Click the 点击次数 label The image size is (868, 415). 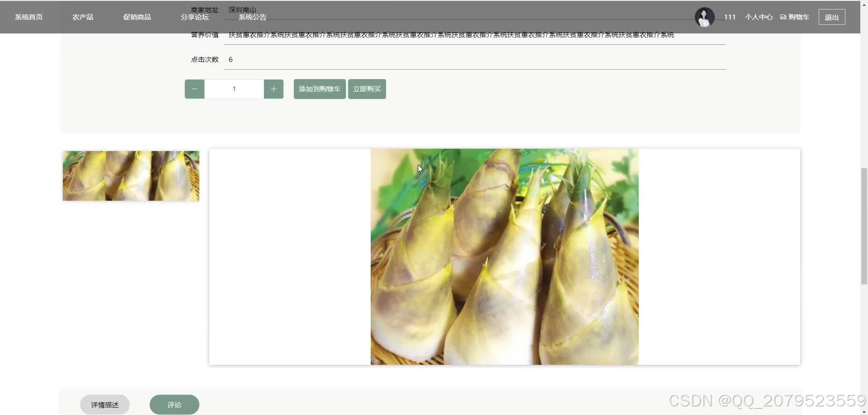205,60
